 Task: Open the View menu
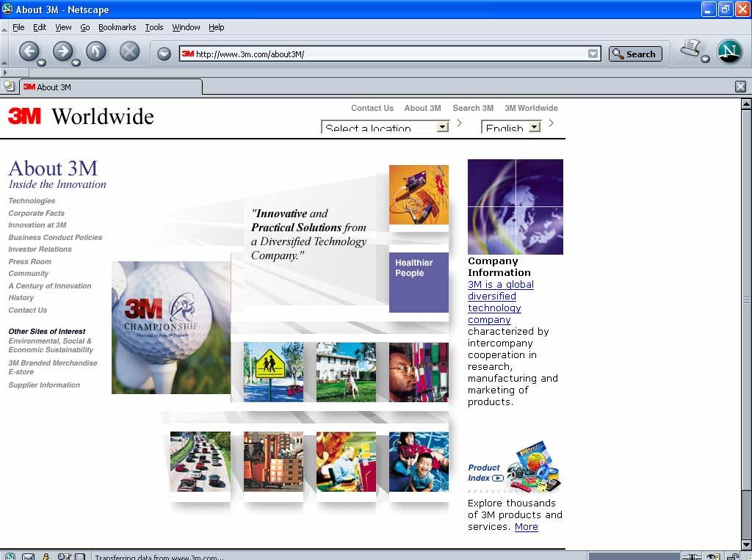[x=63, y=27]
